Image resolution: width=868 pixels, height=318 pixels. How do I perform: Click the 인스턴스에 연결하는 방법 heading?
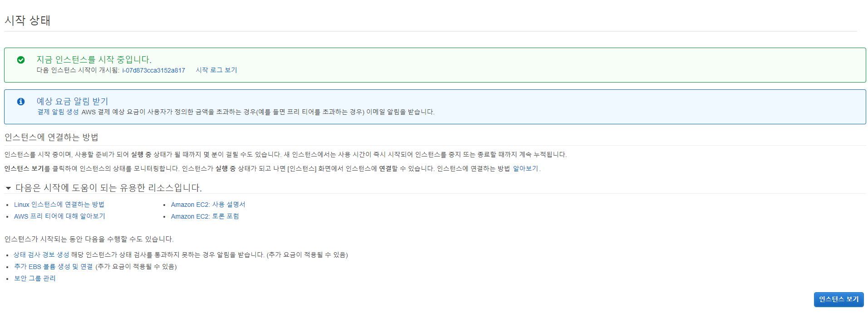click(51, 137)
